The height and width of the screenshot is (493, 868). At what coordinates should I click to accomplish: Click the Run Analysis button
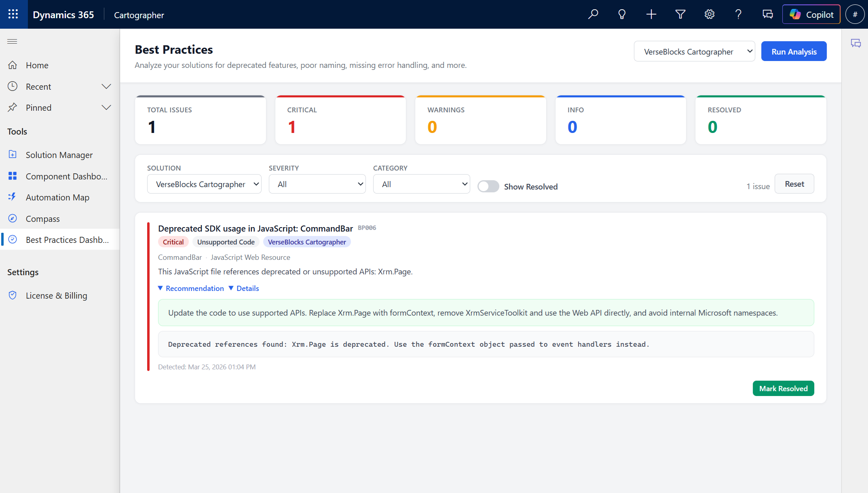[794, 51]
